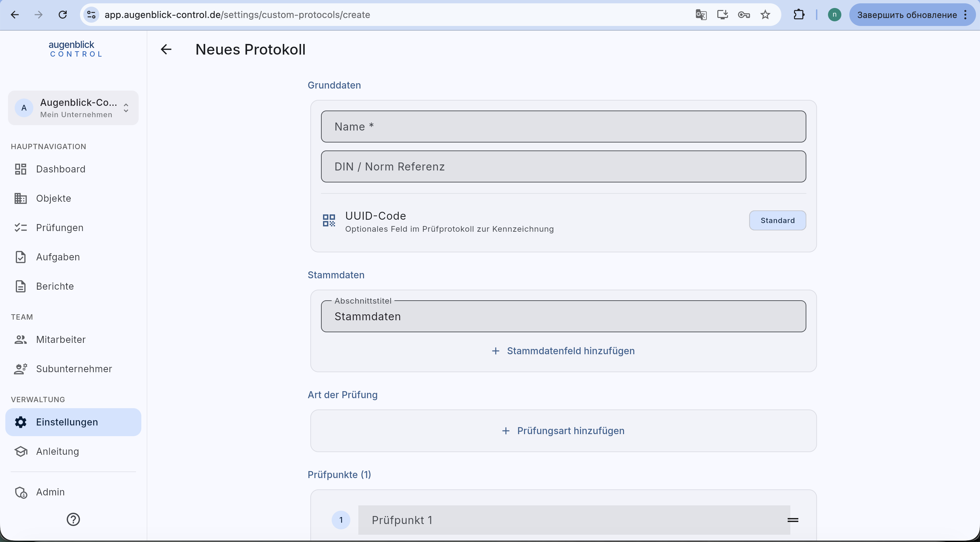Screen dimensions: 980x542
Task: Click the bookmark star in address bar
Action: click(765, 15)
